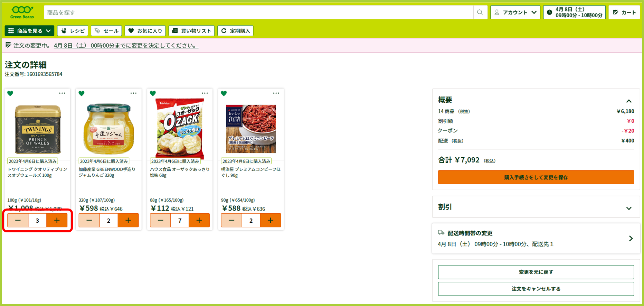Click the オーザック quantity field showing 7
This screenshot has width=644, height=306.
coord(180,220)
